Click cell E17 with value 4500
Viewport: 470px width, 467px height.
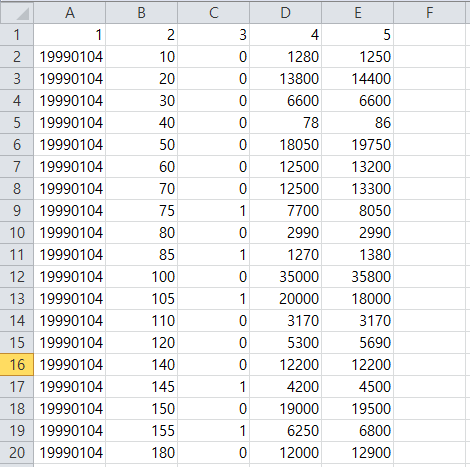tap(358, 387)
